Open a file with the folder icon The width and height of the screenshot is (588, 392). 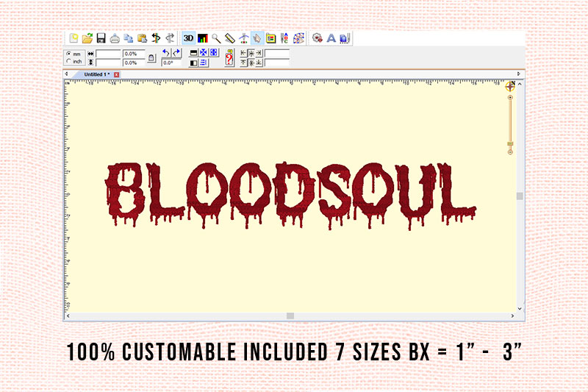(x=87, y=38)
